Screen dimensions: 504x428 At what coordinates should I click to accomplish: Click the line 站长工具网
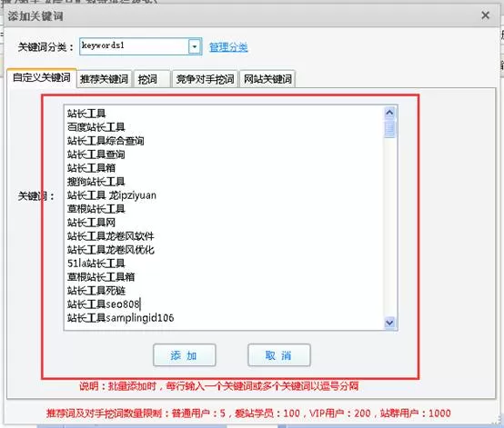91,223
